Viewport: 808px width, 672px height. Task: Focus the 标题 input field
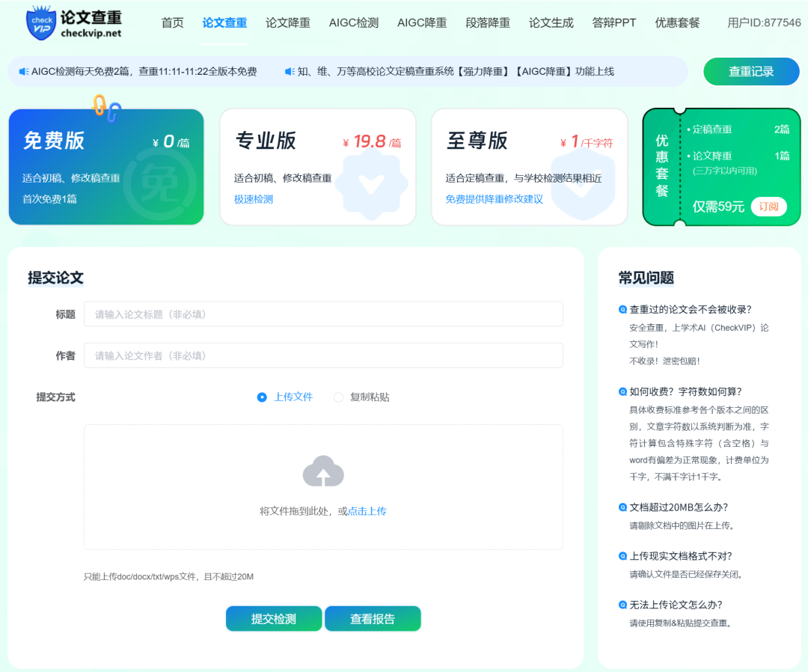tap(323, 314)
